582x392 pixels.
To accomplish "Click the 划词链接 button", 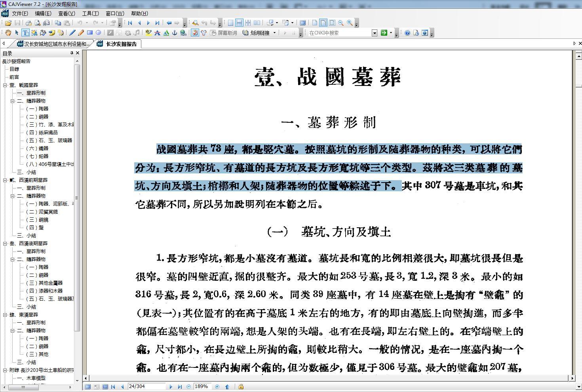I will (256, 33).
